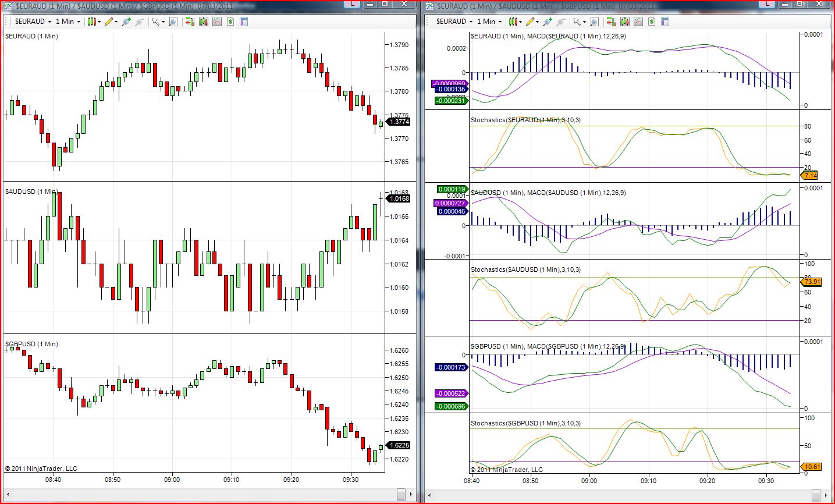Open the $EURAUD instrument selector in the right chart window

click(x=454, y=22)
